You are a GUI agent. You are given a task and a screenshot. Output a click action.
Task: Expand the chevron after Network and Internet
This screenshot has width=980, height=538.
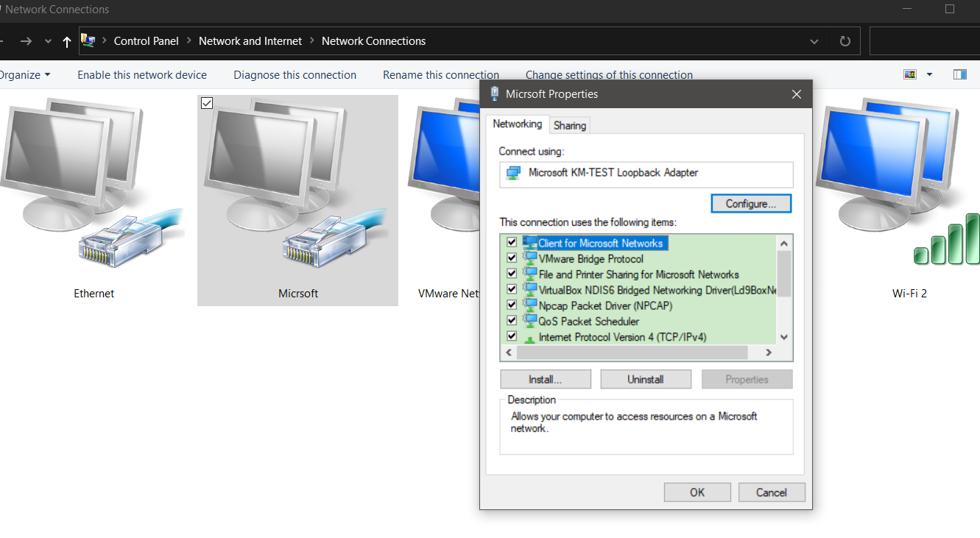(312, 41)
